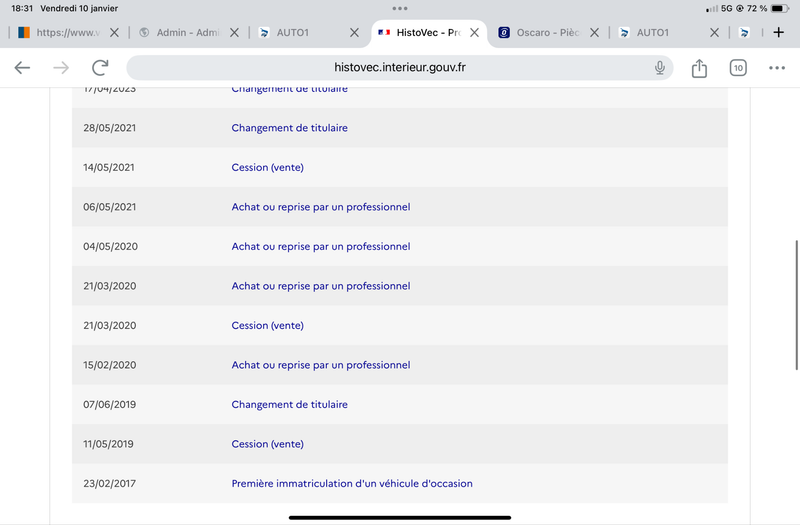800x525 pixels.
Task: Click Cession (vente) dated 14/05/2021
Action: click(267, 167)
